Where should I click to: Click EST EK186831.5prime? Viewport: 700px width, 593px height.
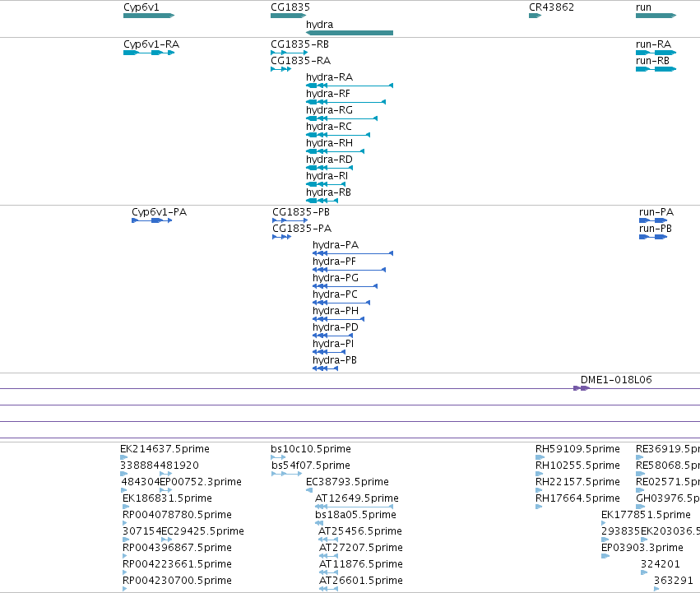click(126, 507)
